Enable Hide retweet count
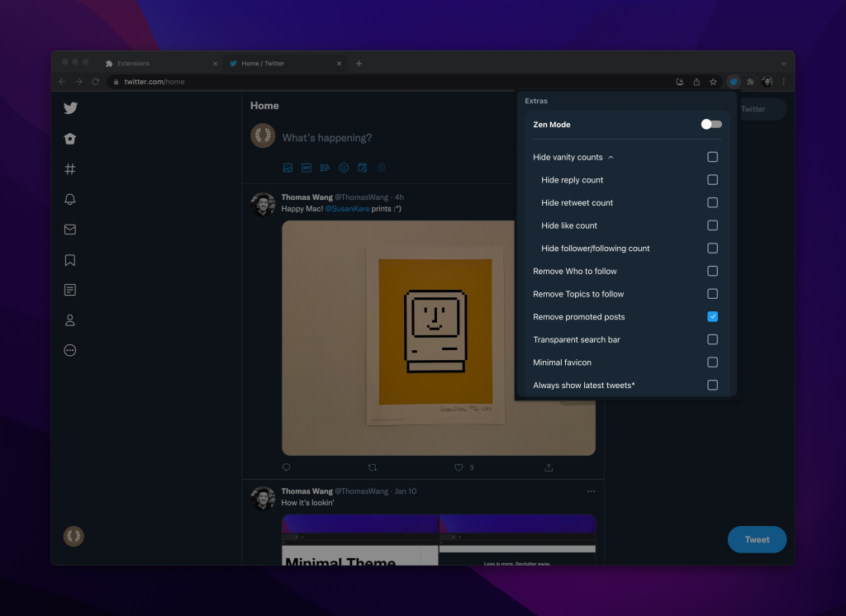846x616 pixels. 713,202
